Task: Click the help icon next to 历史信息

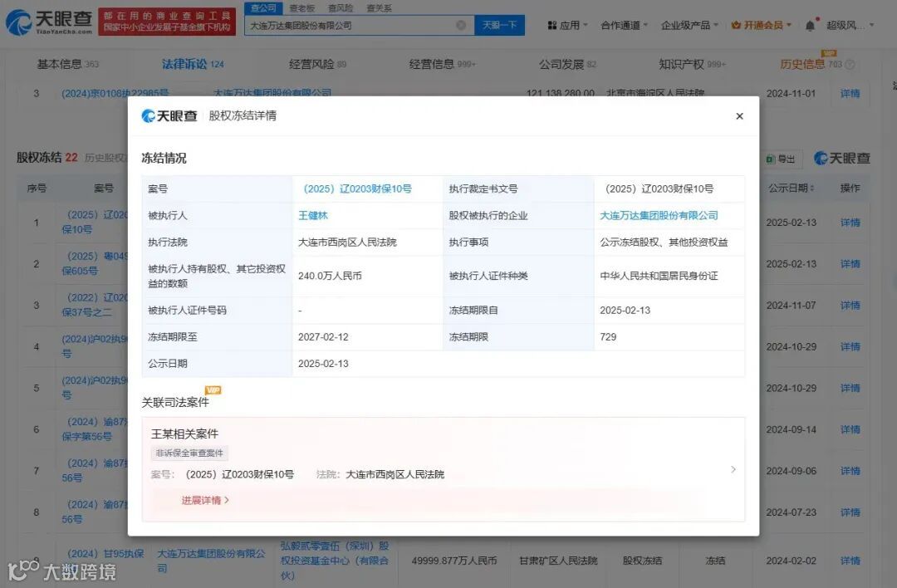Action: point(850,65)
